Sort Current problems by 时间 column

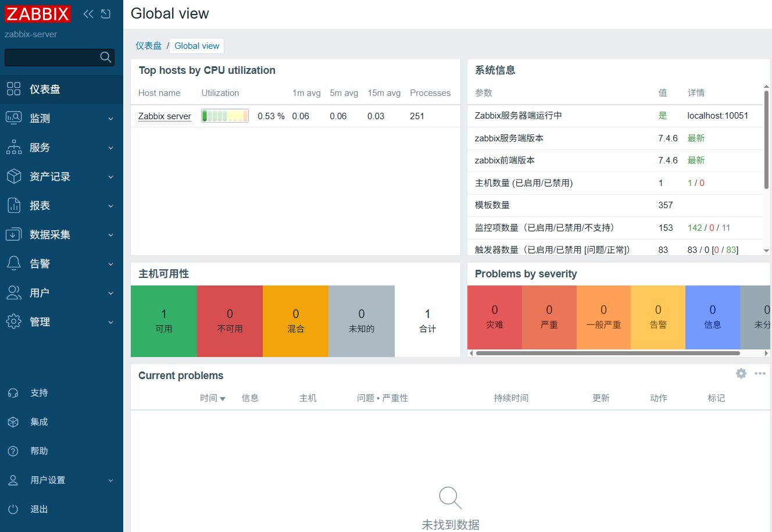(212, 398)
